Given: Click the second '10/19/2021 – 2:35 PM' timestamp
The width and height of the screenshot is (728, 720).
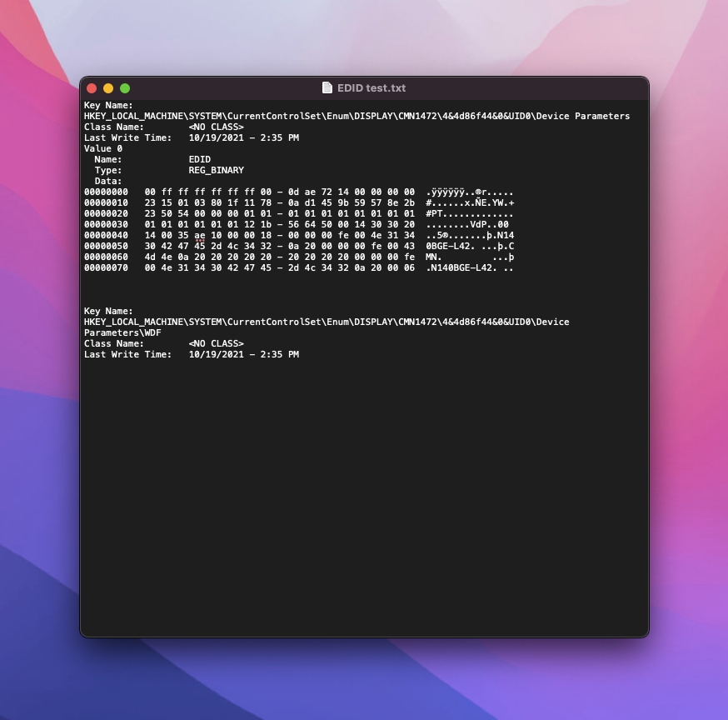Looking at the screenshot, I should tap(244, 354).
